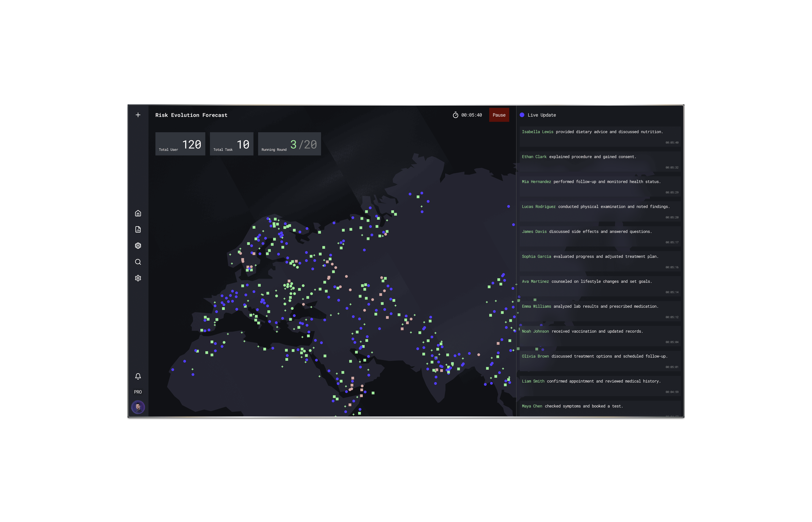This screenshot has height=522, width=812.
Task: Click the Running Round 3/20 card
Action: coord(289,144)
